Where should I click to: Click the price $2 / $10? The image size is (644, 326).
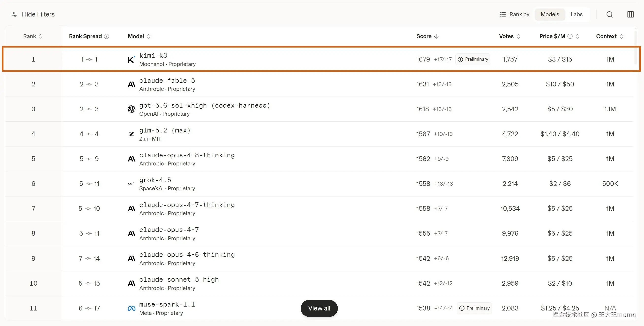pyautogui.click(x=560, y=283)
